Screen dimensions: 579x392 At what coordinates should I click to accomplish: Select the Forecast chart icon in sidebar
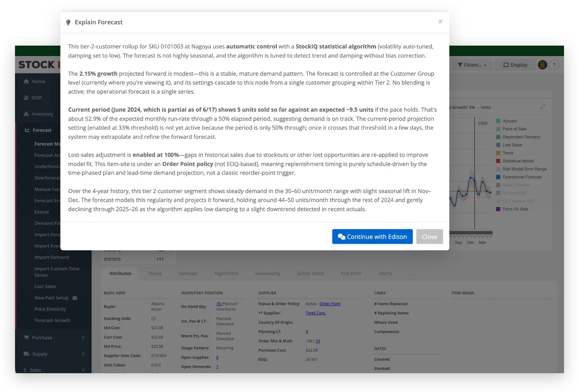[27, 130]
